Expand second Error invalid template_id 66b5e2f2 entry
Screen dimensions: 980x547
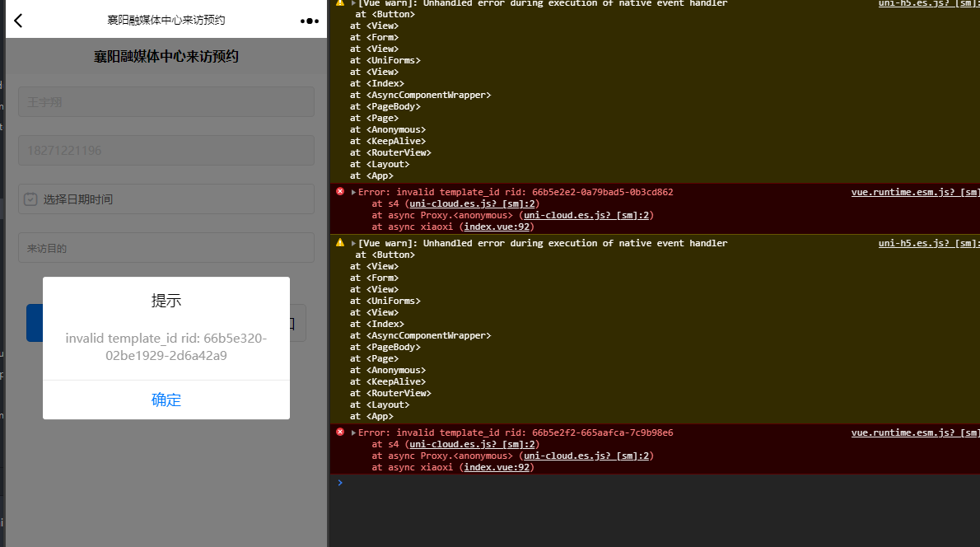[353, 432]
